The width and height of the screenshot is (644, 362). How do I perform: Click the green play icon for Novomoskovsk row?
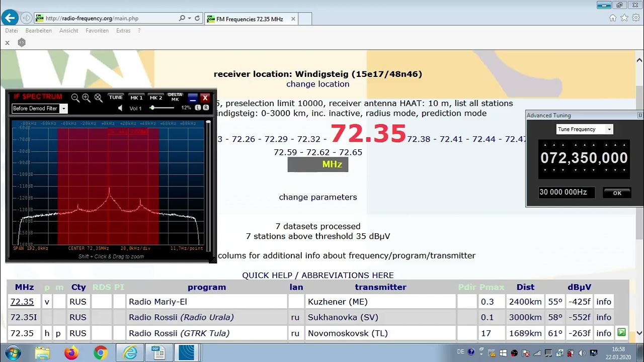(x=621, y=332)
